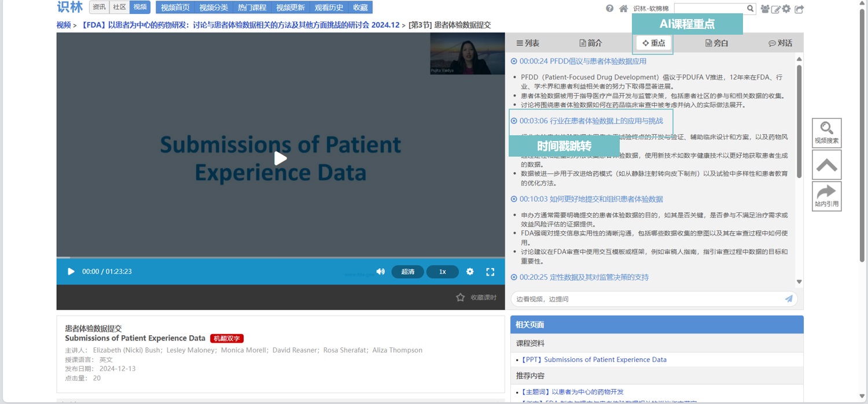868x404 pixels.
Task: Open the help question mark icon
Action: coord(609,9)
